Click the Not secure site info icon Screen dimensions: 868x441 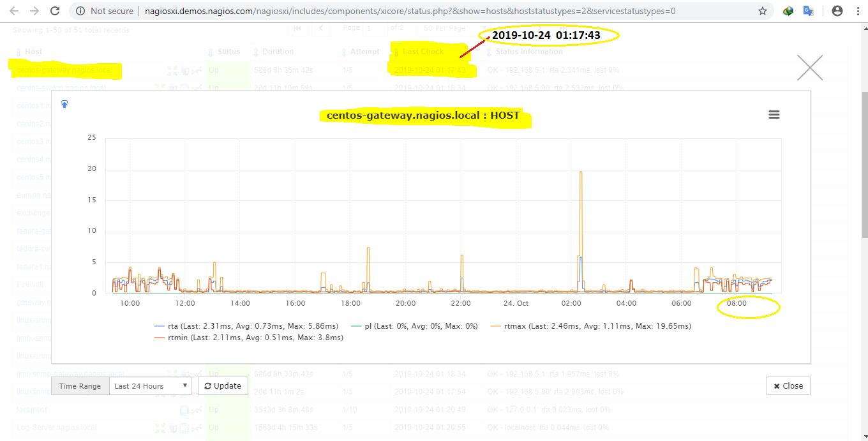point(80,11)
